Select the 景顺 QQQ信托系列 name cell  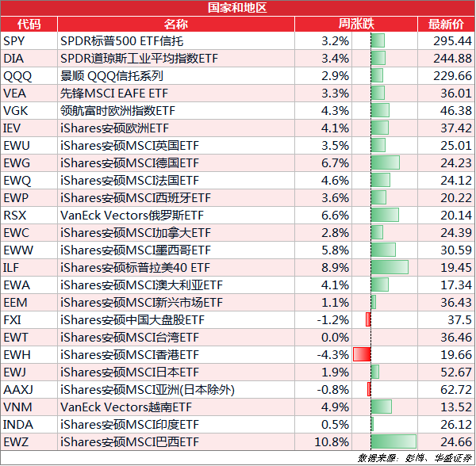tap(176, 76)
